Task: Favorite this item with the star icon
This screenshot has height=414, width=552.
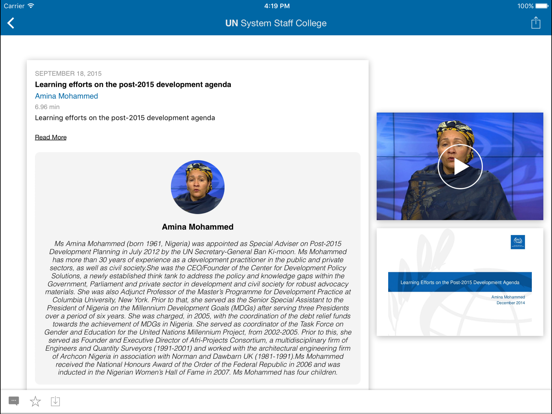Action: pyautogui.click(x=35, y=401)
